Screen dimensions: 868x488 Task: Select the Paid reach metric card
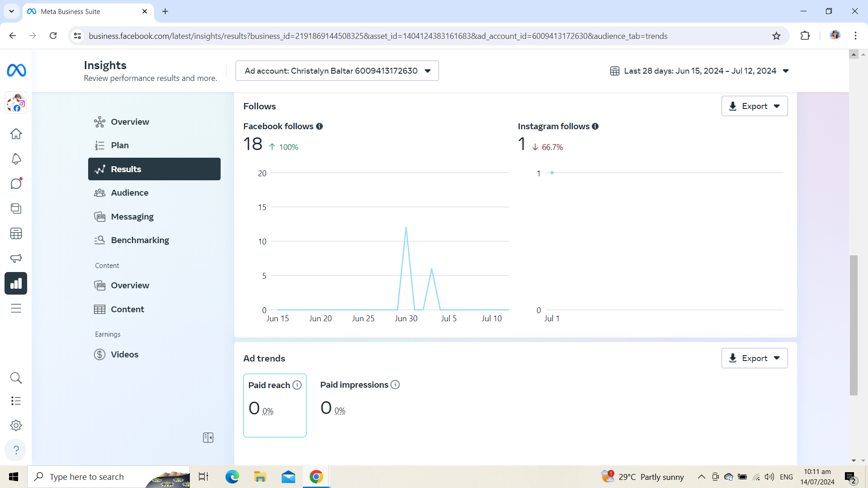coord(275,405)
